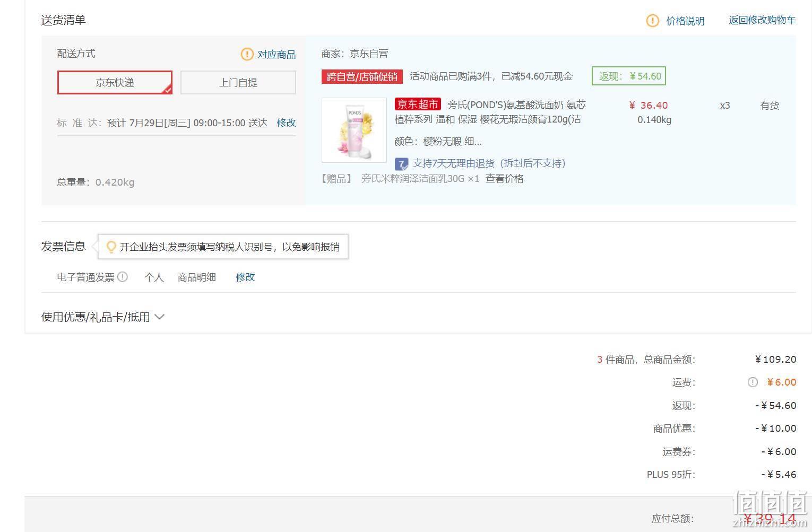Click the 有货 stock status text
812x532 pixels.
coord(770,106)
